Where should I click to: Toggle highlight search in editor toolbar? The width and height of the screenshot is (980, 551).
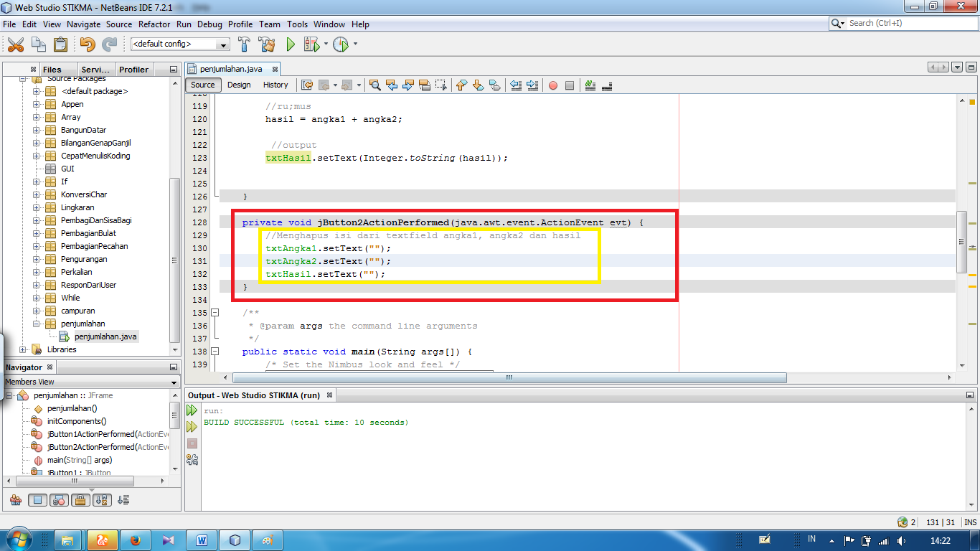[425, 85]
